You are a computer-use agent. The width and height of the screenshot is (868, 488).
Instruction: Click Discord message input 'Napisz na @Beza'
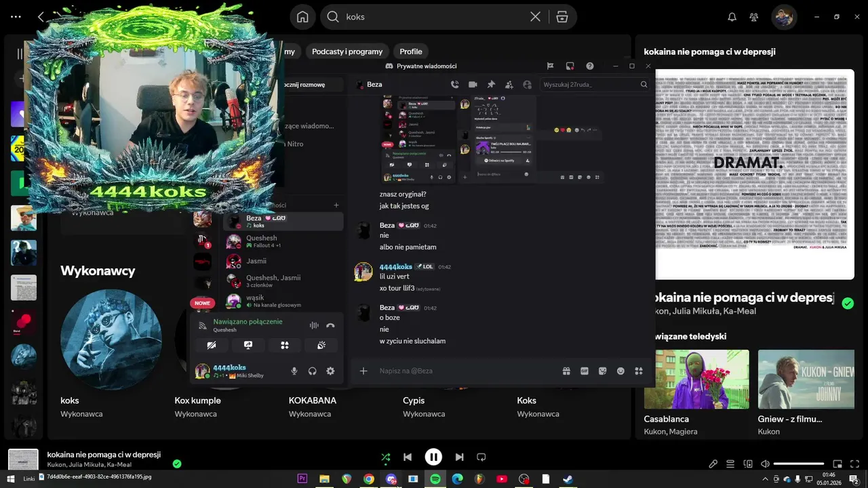point(465,371)
